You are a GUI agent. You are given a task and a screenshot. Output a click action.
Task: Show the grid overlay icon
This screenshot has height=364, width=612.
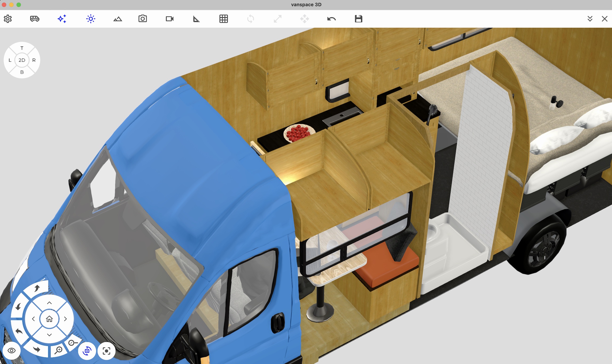224,19
